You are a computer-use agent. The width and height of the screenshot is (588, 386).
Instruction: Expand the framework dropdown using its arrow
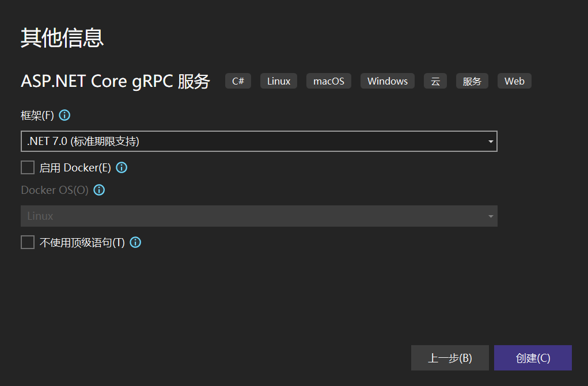491,142
